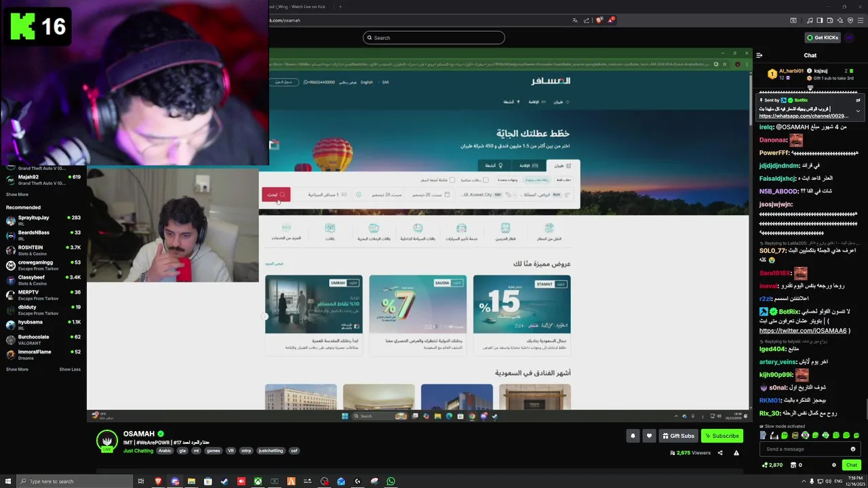Screen dimensions: 868x488
Task: Toggle the direct flights checkbox
Action: click(486, 180)
